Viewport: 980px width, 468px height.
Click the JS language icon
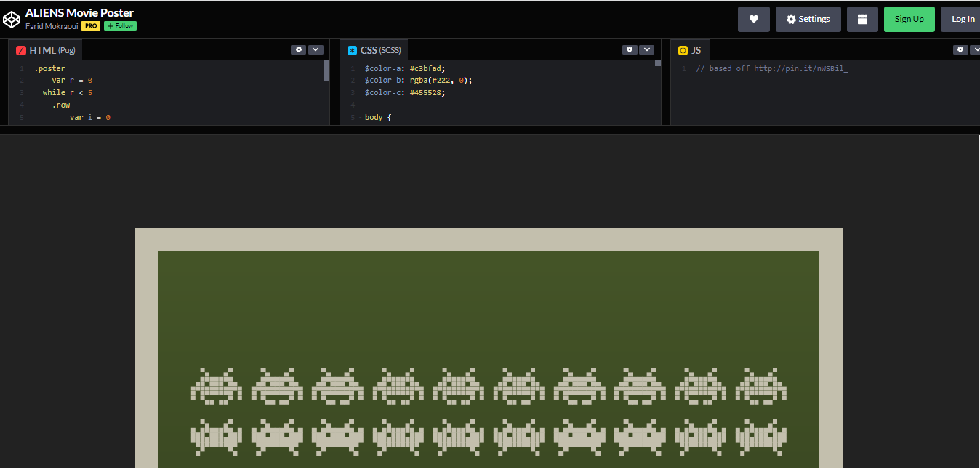tap(682, 49)
